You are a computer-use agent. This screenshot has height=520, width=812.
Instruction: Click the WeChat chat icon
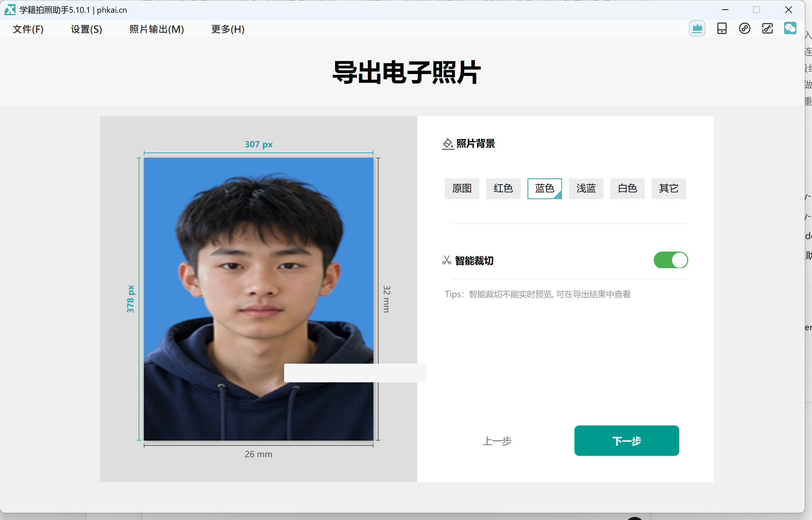(790, 28)
